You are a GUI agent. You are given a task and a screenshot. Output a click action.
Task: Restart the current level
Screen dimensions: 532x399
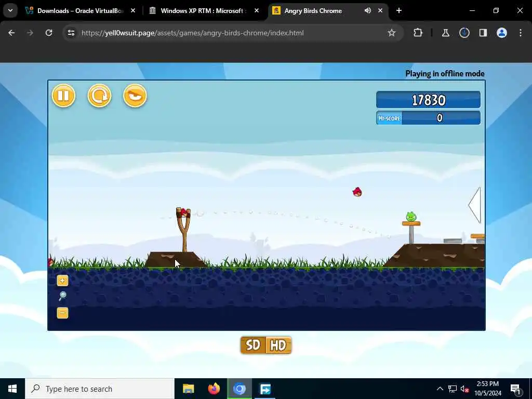[x=99, y=96]
